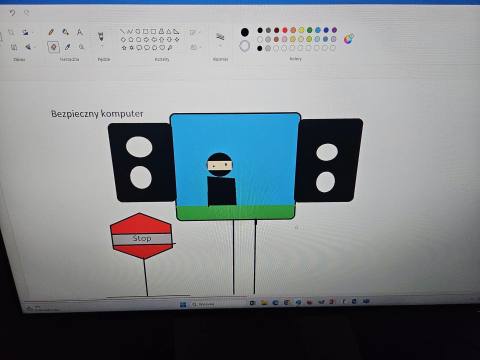Choose the Rounded rectangle shape
The width and height of the screenshot is (480, 360).
[x=153, y=32]
